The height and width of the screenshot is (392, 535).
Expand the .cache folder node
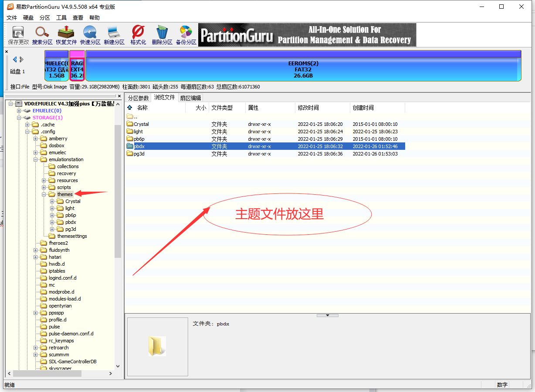[x=27, y=125]
